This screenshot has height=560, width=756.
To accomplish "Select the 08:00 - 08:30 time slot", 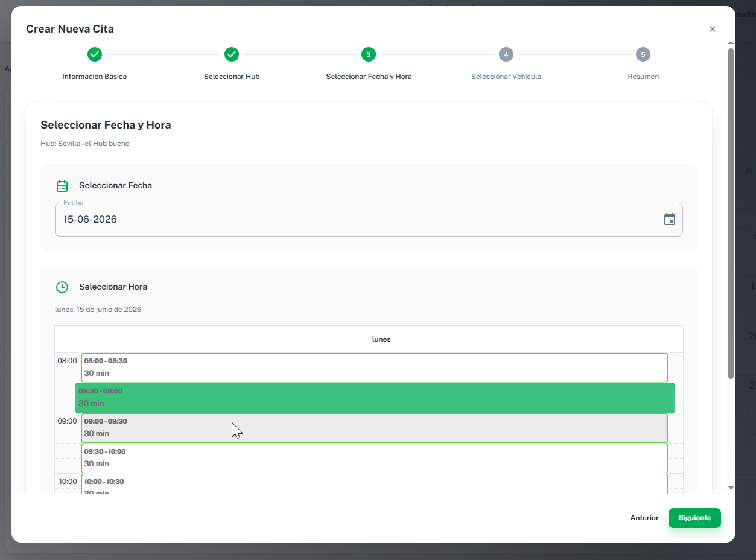I will [375, 367].
